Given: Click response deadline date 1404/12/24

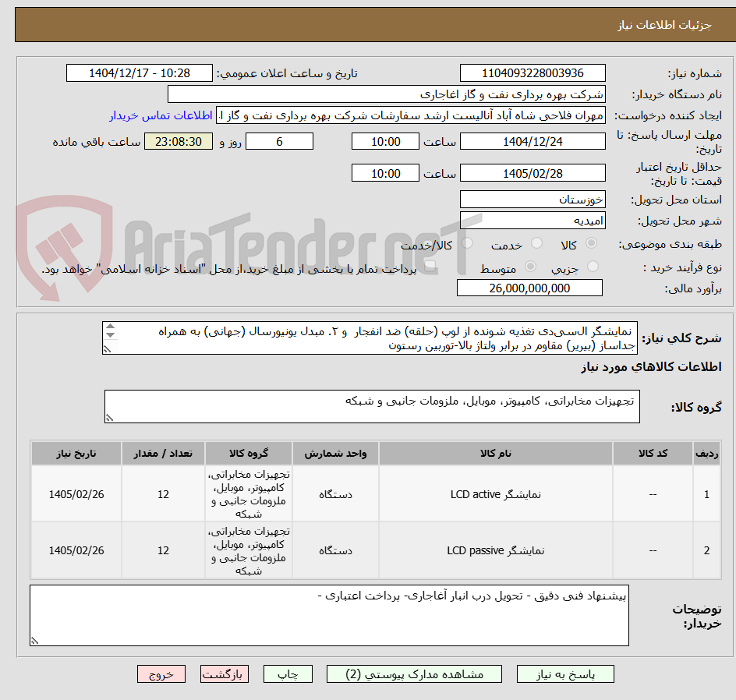Looking at the screenshot, I should [x=533, y=141].
